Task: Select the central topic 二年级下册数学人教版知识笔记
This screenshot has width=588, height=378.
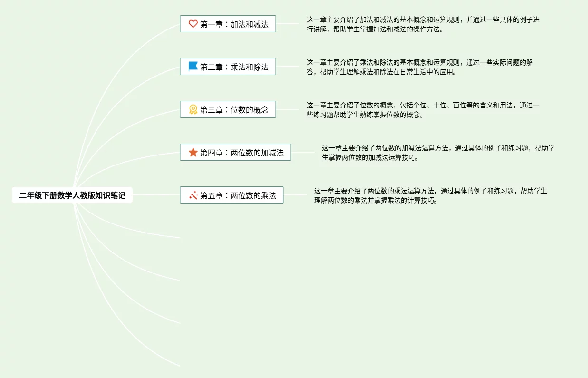Action: tap(72, 195)
